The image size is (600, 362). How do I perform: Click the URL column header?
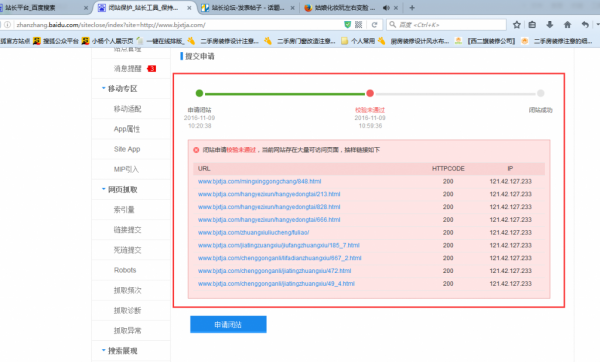click(204, 169)
